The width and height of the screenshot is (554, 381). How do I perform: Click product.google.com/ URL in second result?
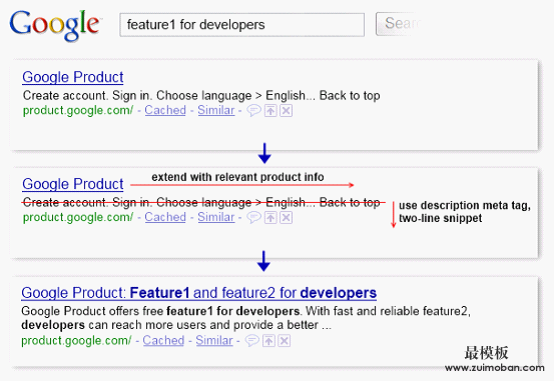pos(78,217)
